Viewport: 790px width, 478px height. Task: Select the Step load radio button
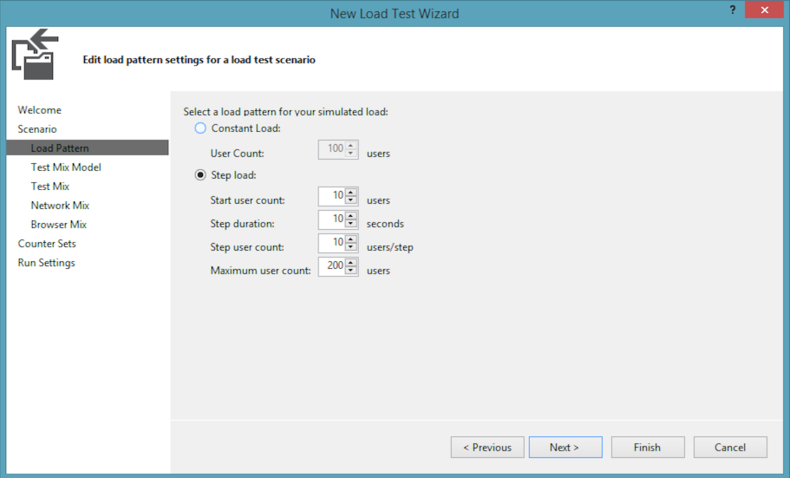pos(201,175)
